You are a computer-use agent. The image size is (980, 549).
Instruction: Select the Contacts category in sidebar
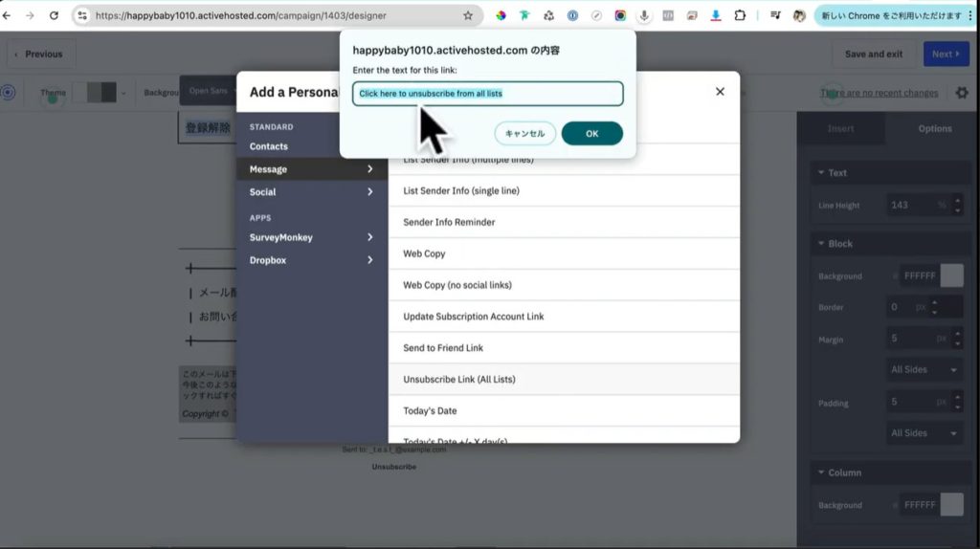click(x=269, y=146)
